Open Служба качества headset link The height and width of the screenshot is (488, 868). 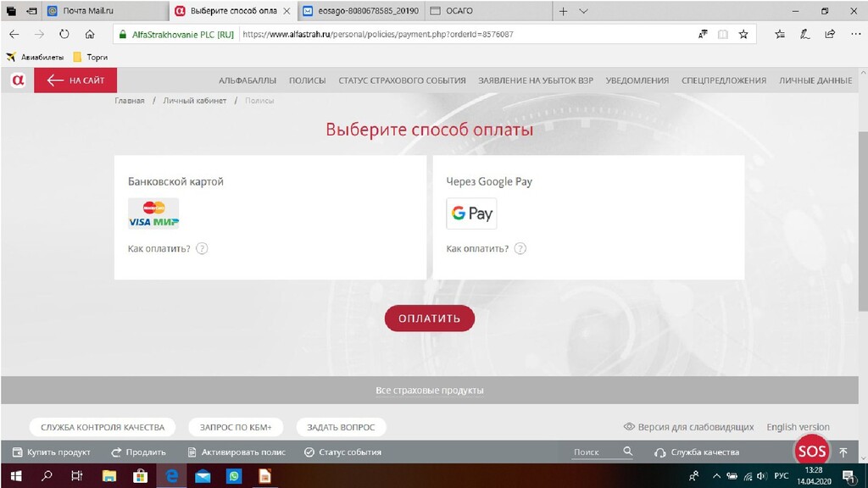[x=697, y=452]
